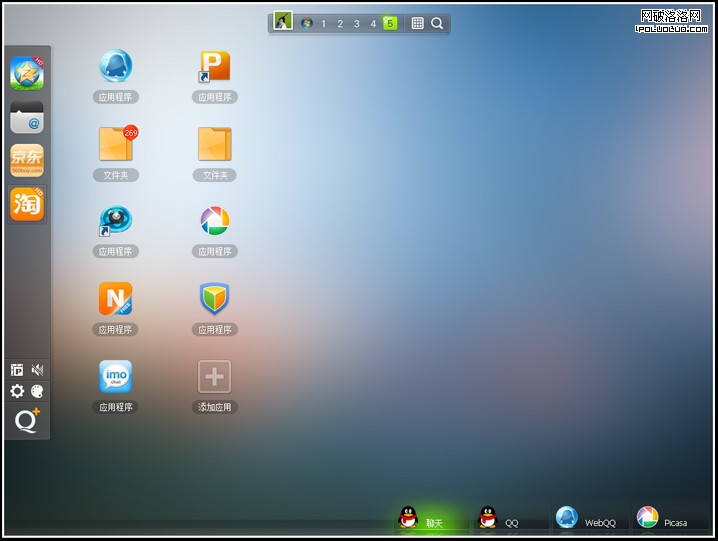This screenshot has height=541, width=718.
Task: Mute sound with the speaker icon
Action: tap(38, 370)
